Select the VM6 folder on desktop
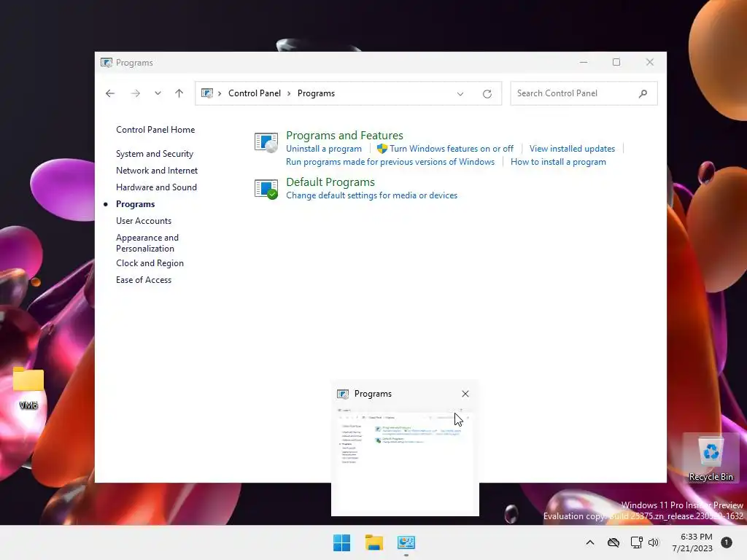Screen dimensions: 747x560 [28, 388]
